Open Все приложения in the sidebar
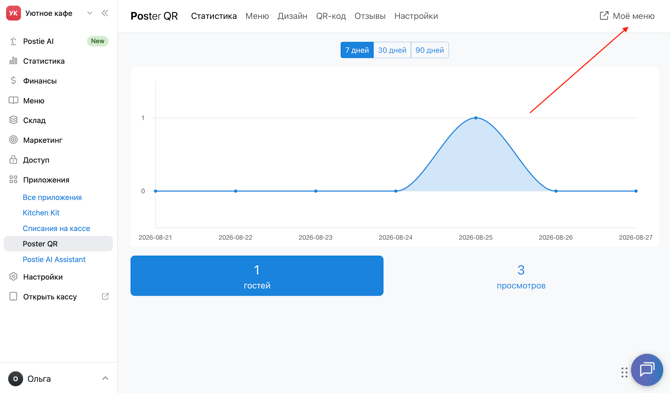Viewport: 670px width, 393px height. [x=52, y=197]
